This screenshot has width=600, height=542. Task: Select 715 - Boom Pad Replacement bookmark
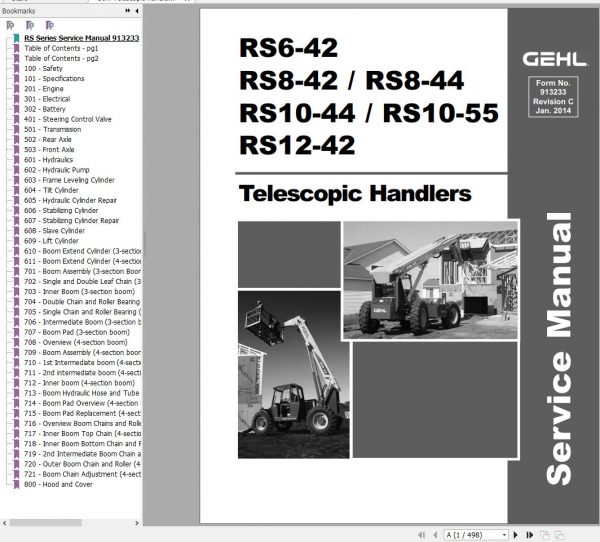point(82,413)
